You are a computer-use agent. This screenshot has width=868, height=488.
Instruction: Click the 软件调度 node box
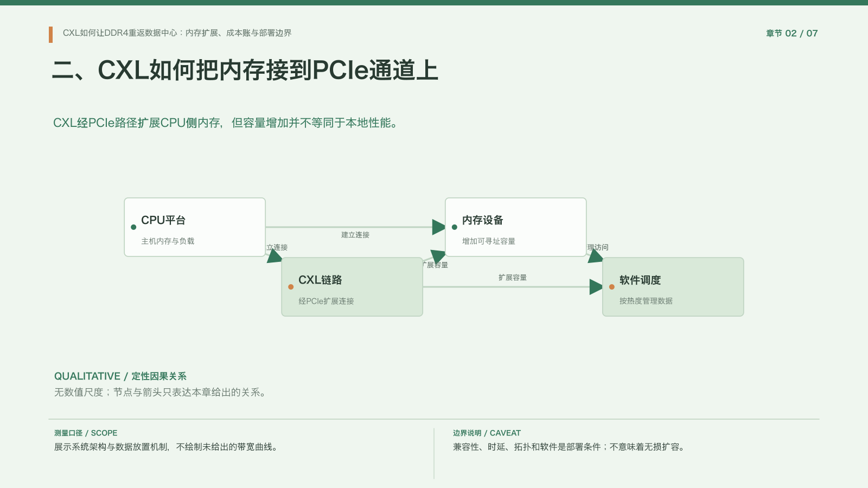(673, 287)
